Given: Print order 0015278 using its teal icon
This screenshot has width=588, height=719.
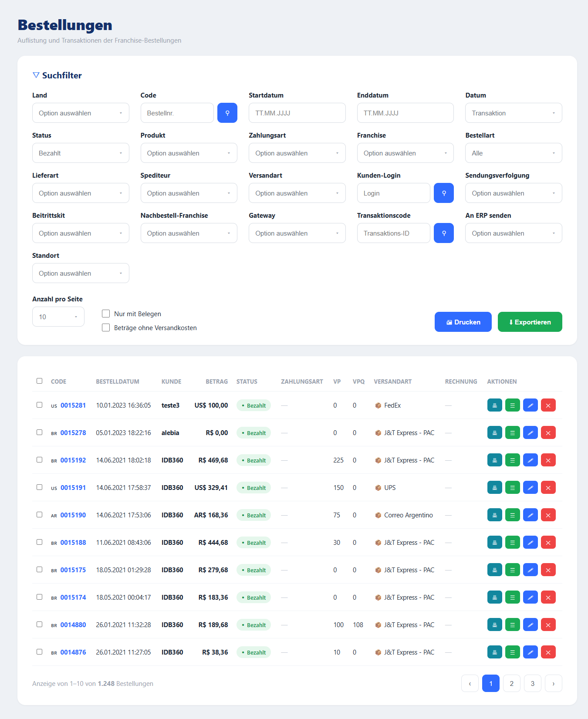Looking at the screenshot, I should pyautogui.click(x=495, y=433).
